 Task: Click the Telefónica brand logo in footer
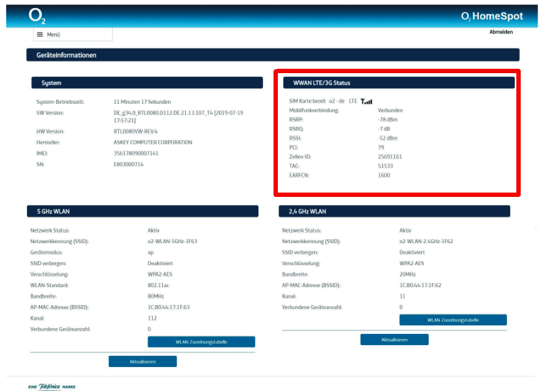(51, 386)
